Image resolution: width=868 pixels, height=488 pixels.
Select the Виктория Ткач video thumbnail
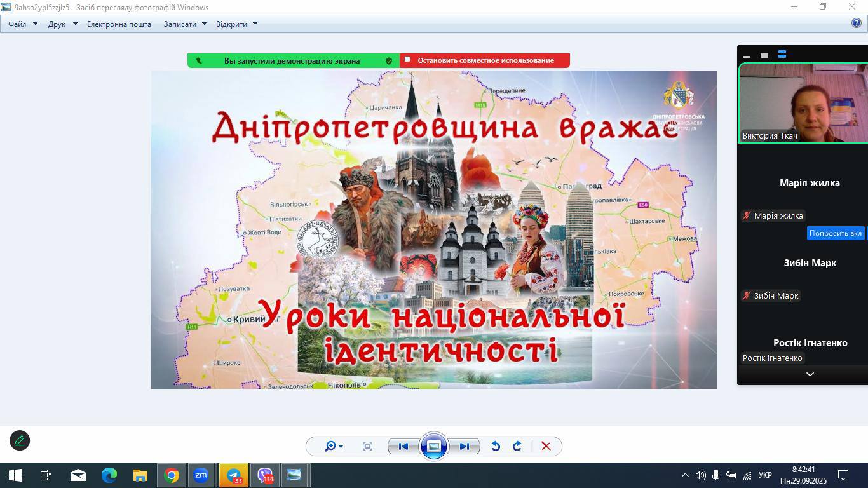(x=803, y=103)
